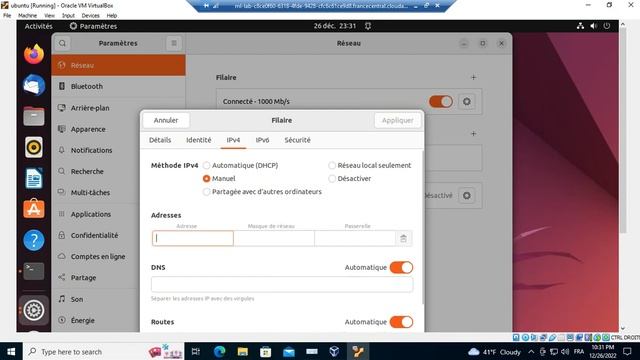The image size is (640, 360).
Task: Turn off the Connecté wired connection switch
Action: click(x=441, y=101)
